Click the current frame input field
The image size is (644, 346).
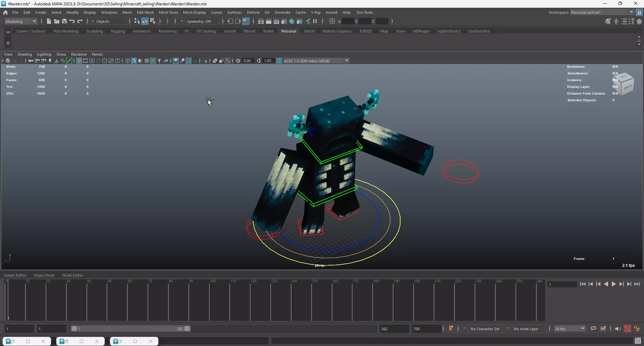[x=562, y=284]
